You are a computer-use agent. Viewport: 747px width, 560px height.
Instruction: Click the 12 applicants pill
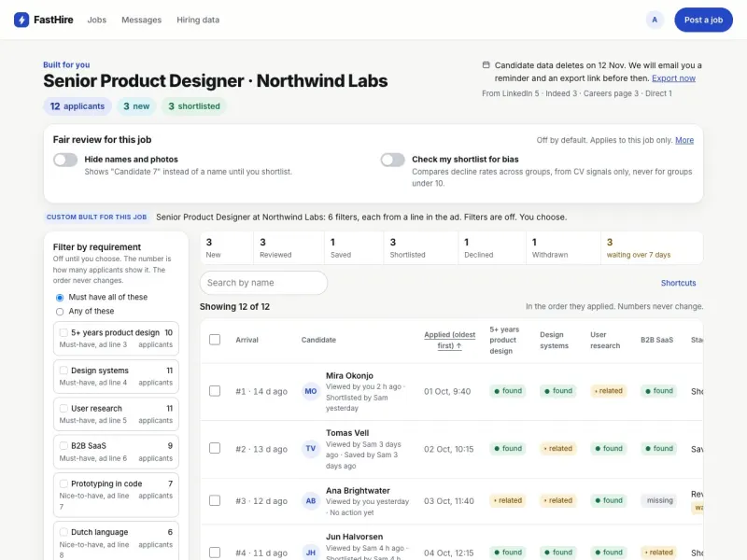[78, 106]
